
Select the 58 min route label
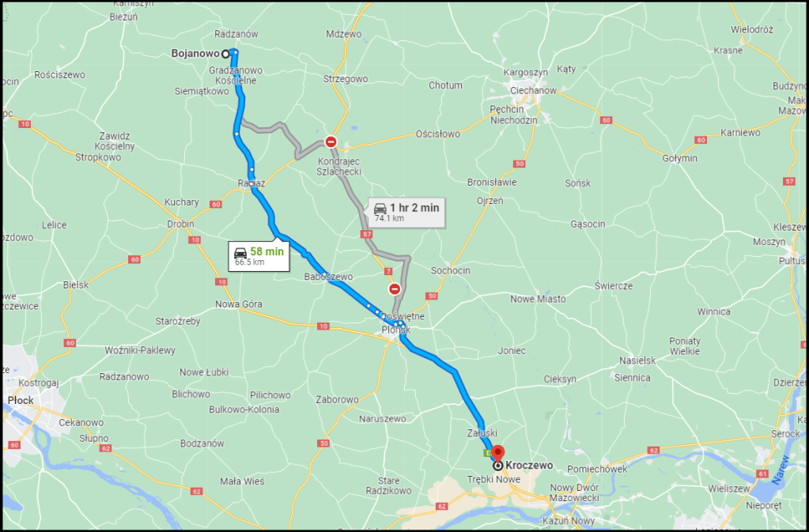(x=259, y=255)
